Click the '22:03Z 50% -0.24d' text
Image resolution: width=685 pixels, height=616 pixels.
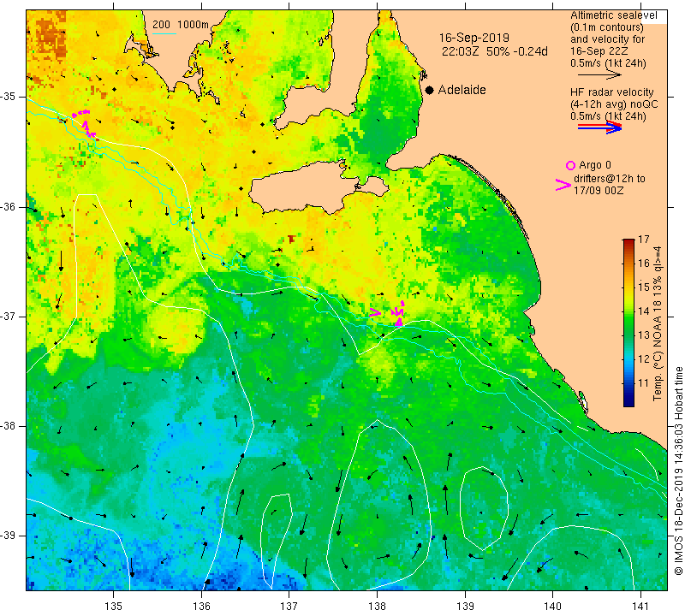click(495, 51)
